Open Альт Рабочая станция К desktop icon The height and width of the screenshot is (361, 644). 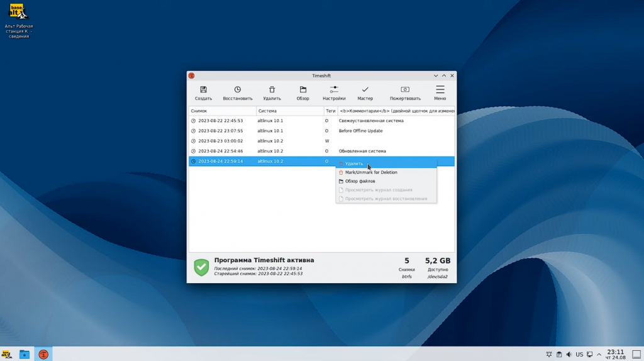click(18, 21)
